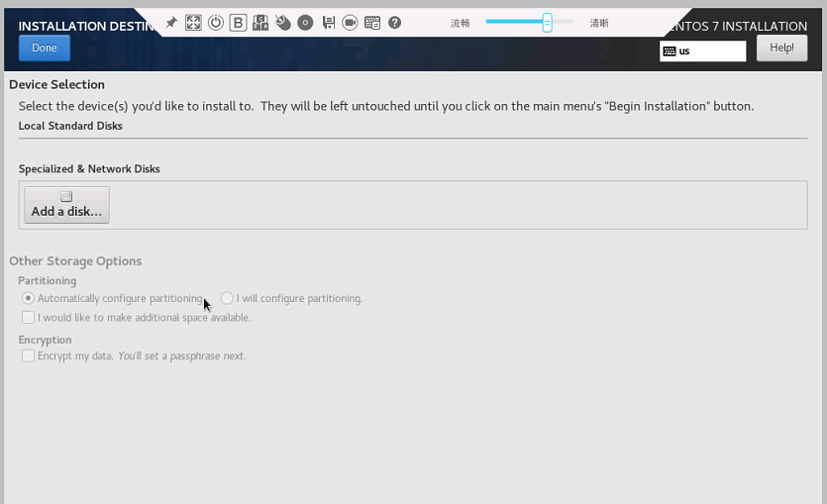The image size is (827, 504).
Task: Click the mouse icon in the toolbar
Action: (x=282, y=23)
